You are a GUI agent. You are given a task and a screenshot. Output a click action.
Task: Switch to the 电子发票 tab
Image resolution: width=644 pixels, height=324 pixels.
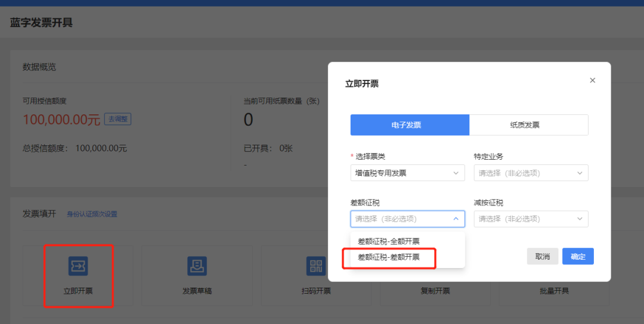click(410, 125)
